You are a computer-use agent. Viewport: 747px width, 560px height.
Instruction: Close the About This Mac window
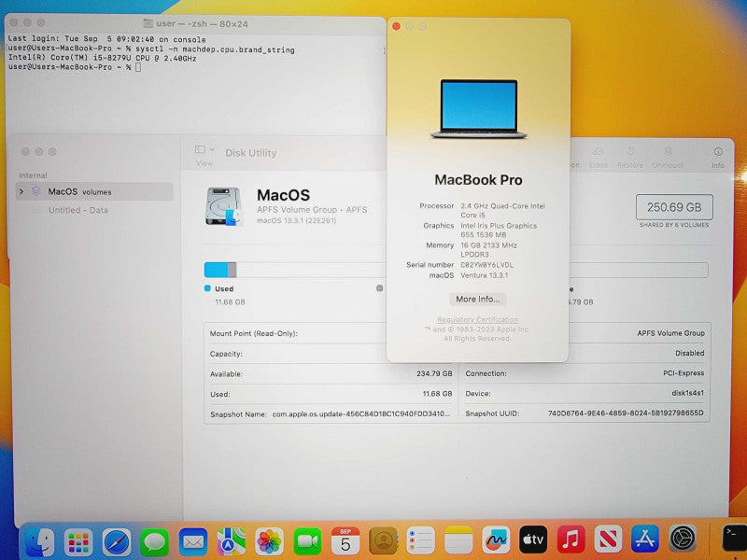click(396, 26)
